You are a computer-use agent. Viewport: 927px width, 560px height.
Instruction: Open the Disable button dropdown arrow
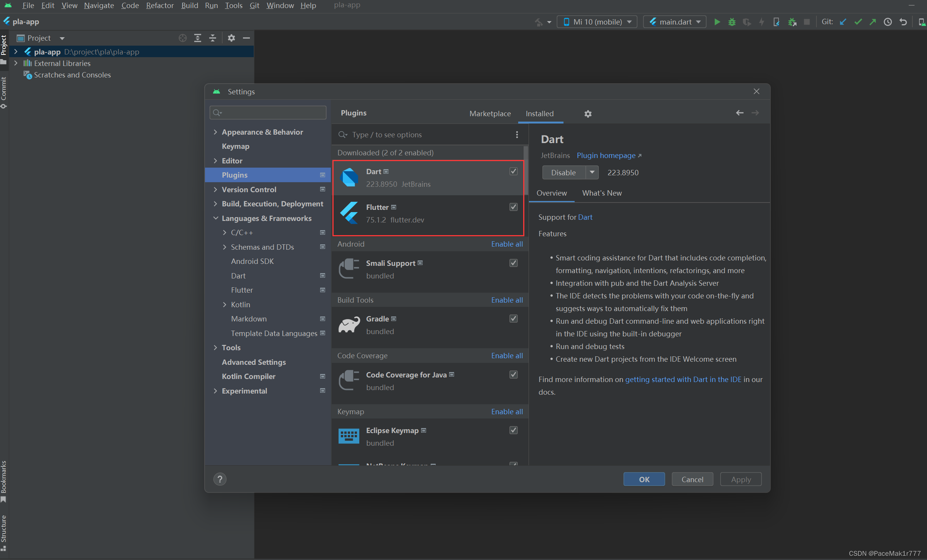pyautogui.click(x=592, y=172)
